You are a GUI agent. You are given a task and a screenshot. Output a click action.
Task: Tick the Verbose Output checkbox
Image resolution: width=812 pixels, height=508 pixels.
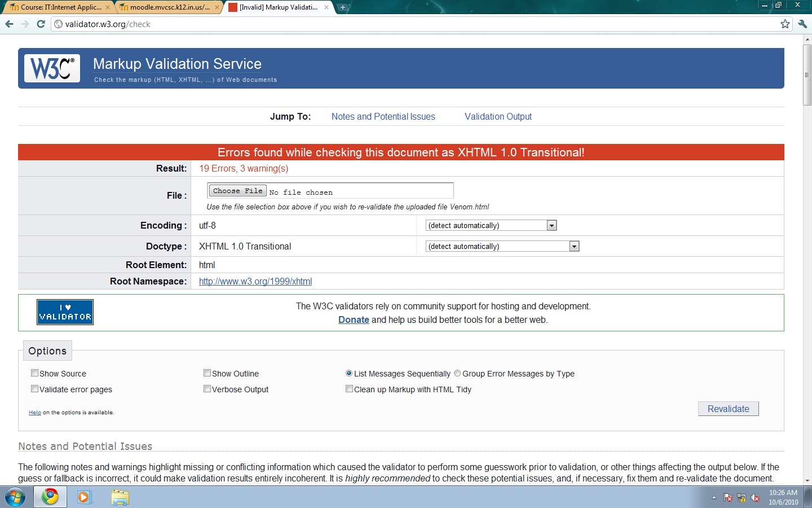[208, 389]
